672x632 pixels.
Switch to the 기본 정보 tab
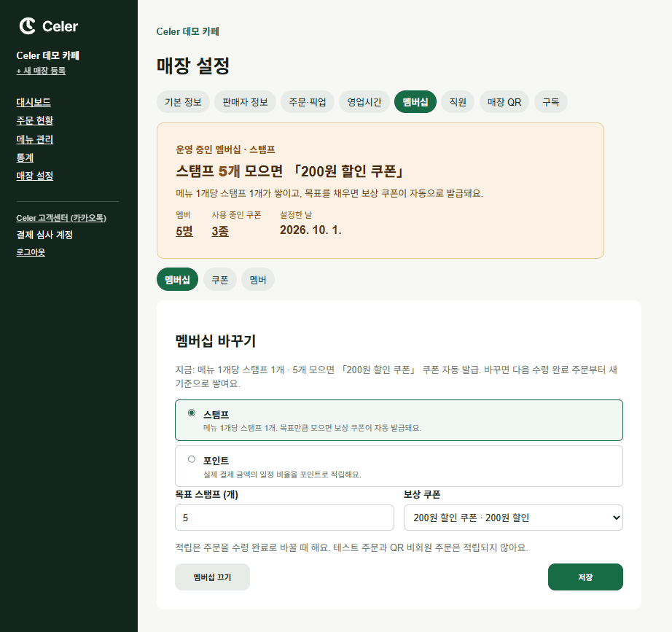pyautogui.click(x=183, y=102)
